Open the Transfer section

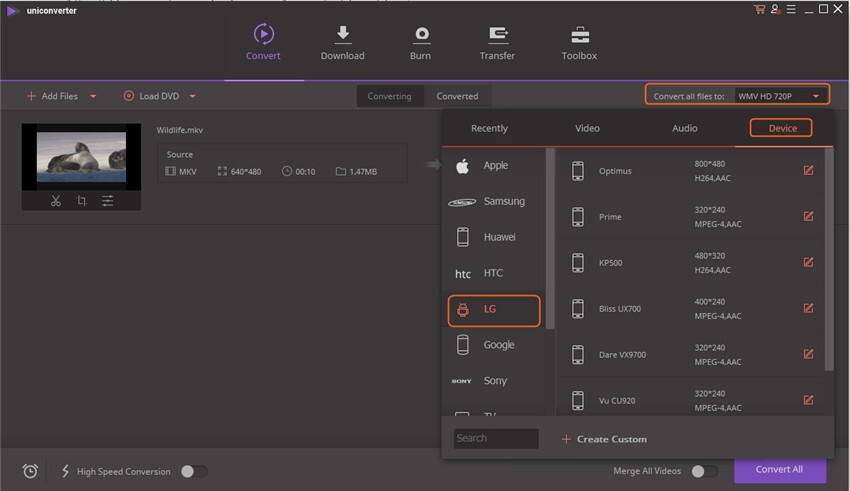497,43
